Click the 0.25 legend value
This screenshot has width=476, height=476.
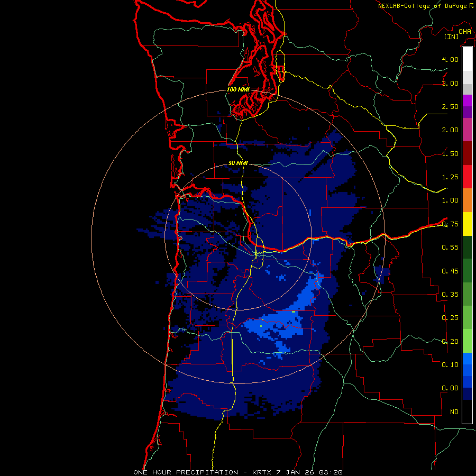[x=450, y=318]
